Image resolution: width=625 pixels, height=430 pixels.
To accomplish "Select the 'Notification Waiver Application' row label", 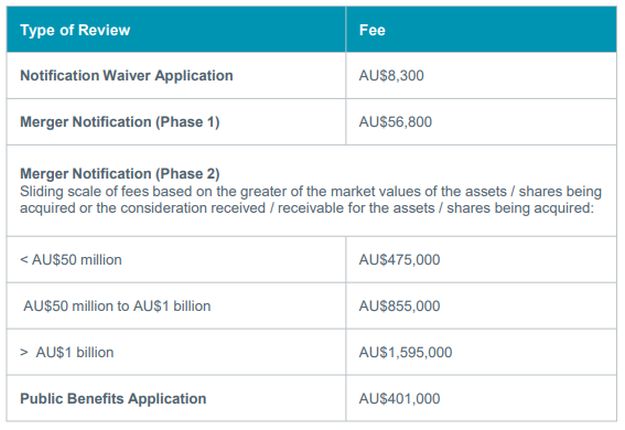I will [126, 76].
